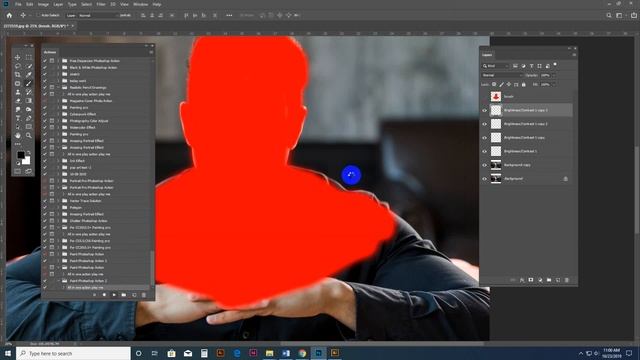Open the Image menu

click(x=43, y=4)
